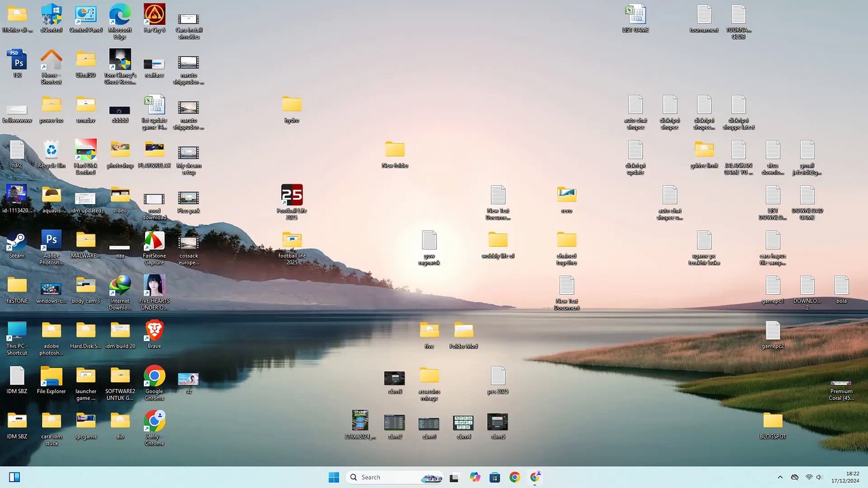This screenshot has width=868, height=488.
Task: Select the gdrive limit folder
Action: 705,154
